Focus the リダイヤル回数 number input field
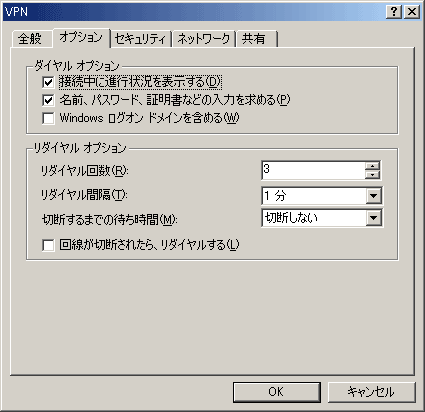This screenshot has height=412, width=425. pos(314,170)
